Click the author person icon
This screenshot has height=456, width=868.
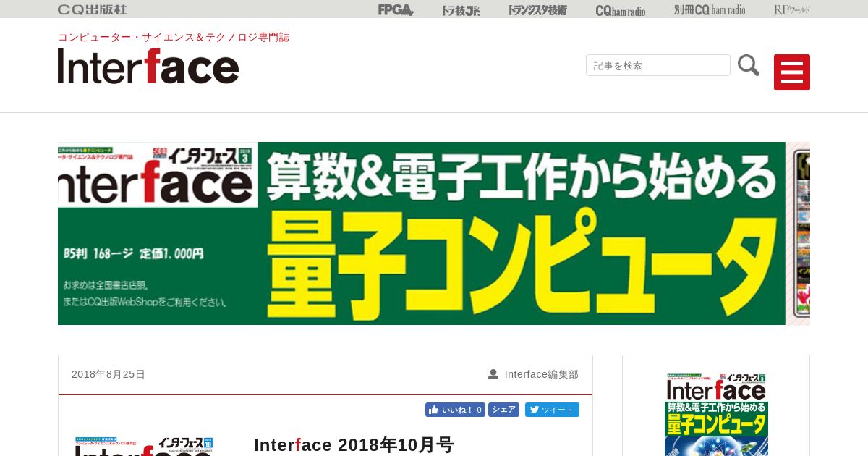[x=493, y=374]
